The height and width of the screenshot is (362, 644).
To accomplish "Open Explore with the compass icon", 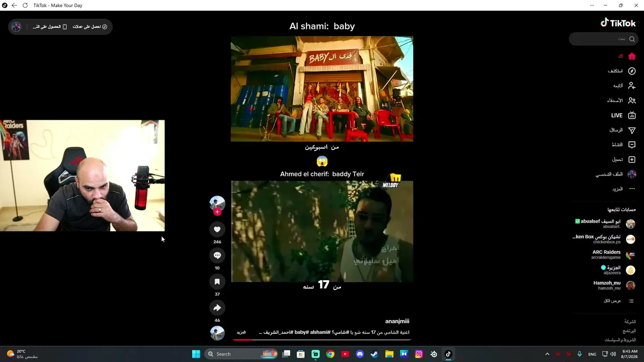I will [x=632, y=71].
